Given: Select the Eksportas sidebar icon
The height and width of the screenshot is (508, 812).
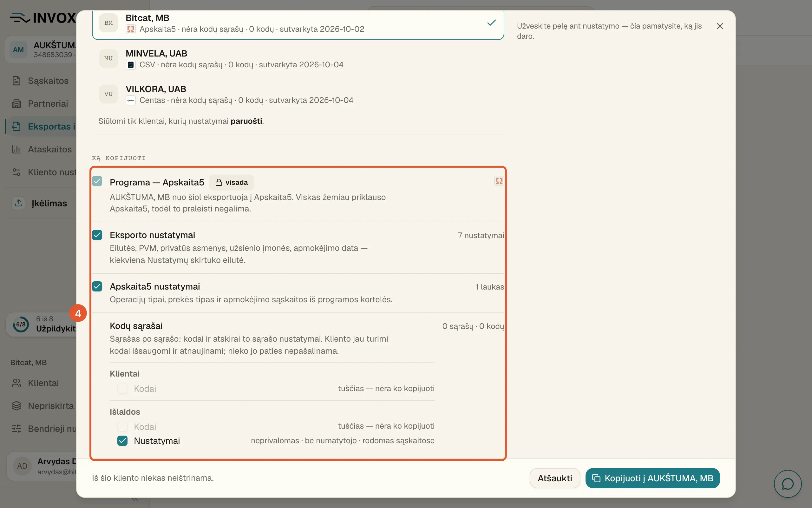Looking at the screenshot, I should click(x=16, y=126).
